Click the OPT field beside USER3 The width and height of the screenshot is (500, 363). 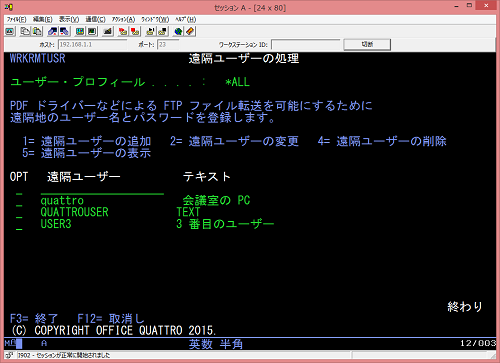tap(19, 224)
